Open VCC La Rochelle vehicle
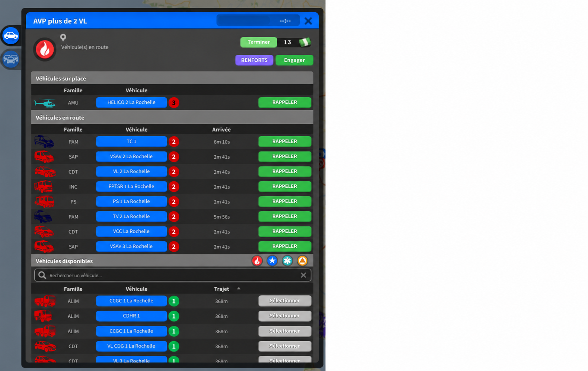The height and width of the screenshot is (371, 588). 131,231
